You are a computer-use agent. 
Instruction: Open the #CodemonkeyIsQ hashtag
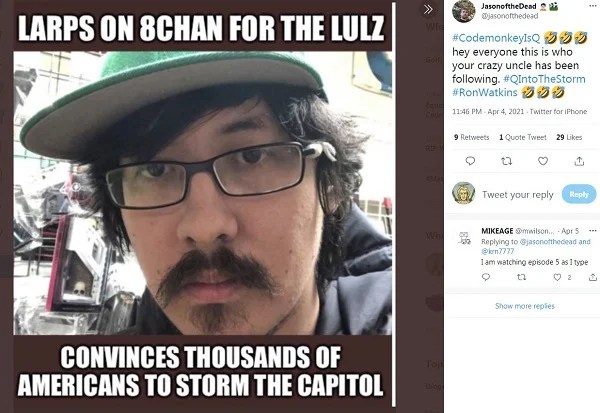click(x=496, y=38)
